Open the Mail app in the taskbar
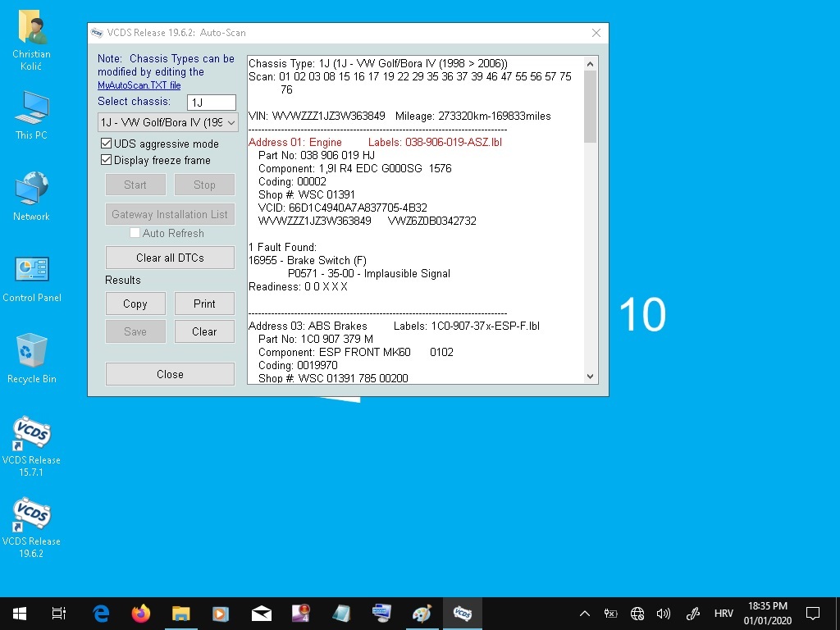 (x=262, y=614)
